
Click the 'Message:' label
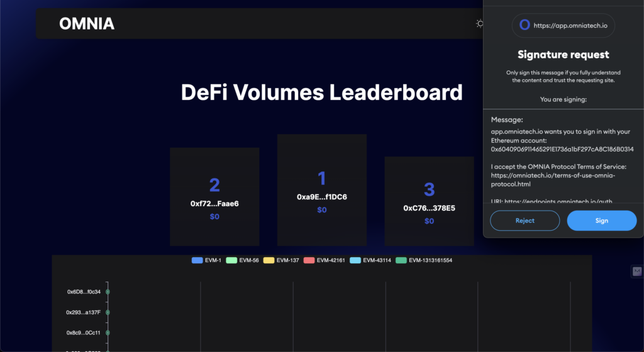coord(507,120)
